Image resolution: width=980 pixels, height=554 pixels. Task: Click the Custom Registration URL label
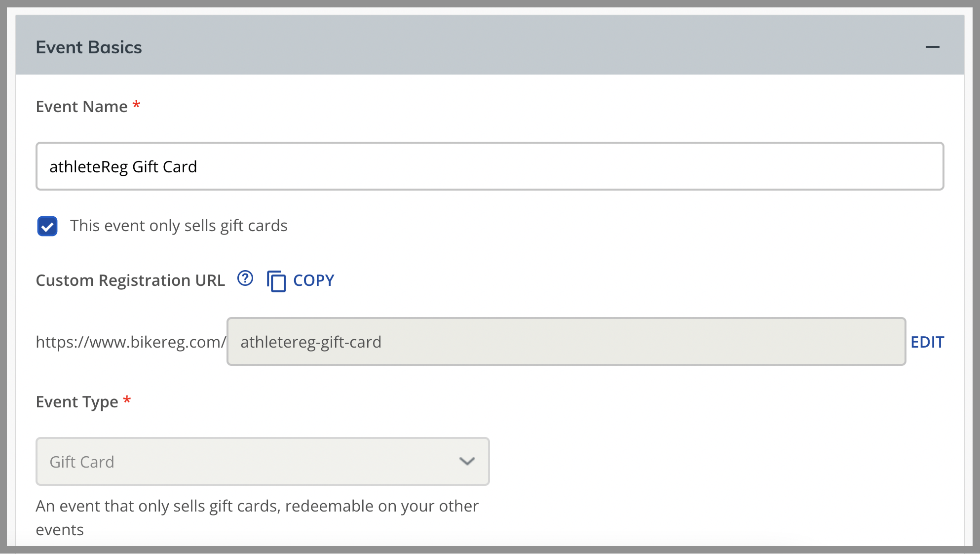pyautogui.click(x=130, y=280)
